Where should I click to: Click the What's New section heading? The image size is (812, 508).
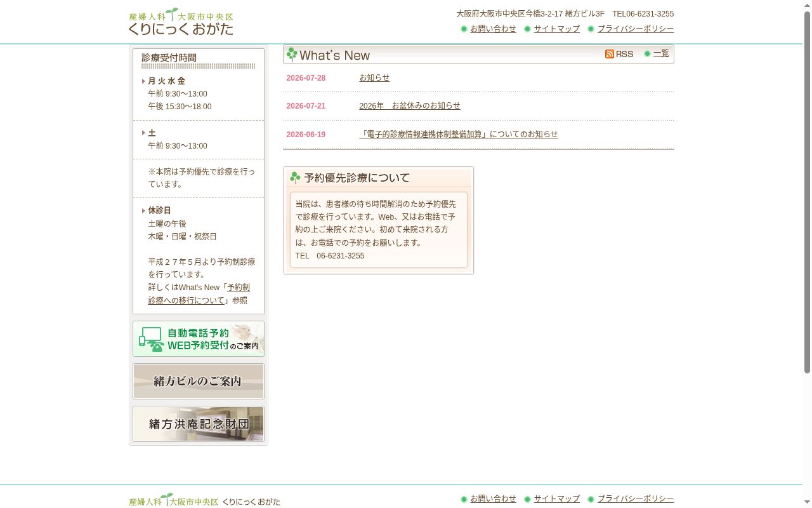pyautogui.click(x=334, y=55)
